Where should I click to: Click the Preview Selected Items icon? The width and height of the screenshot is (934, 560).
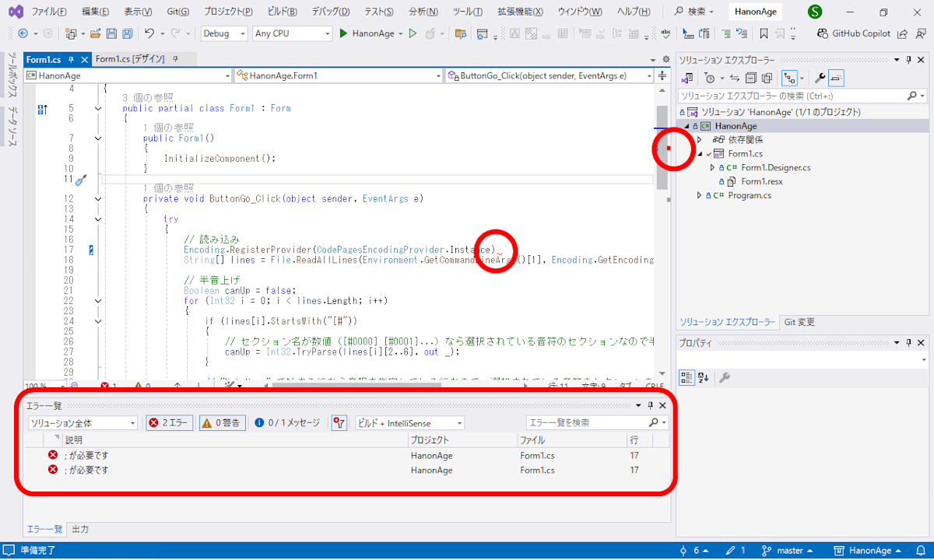[836, 78]
